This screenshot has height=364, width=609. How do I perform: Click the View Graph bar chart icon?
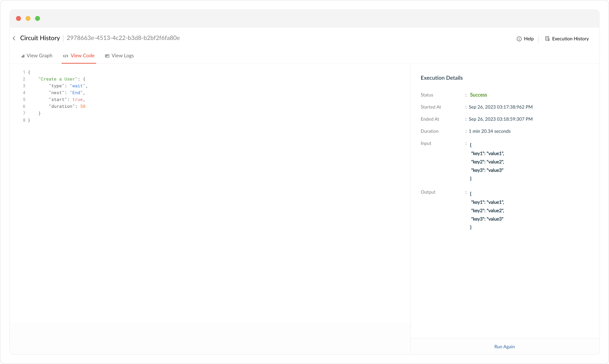[x=23, y=56]
